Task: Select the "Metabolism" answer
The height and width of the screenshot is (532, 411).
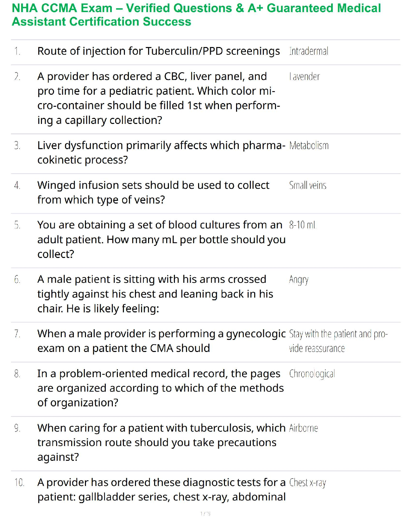Action: pos(309,146)
